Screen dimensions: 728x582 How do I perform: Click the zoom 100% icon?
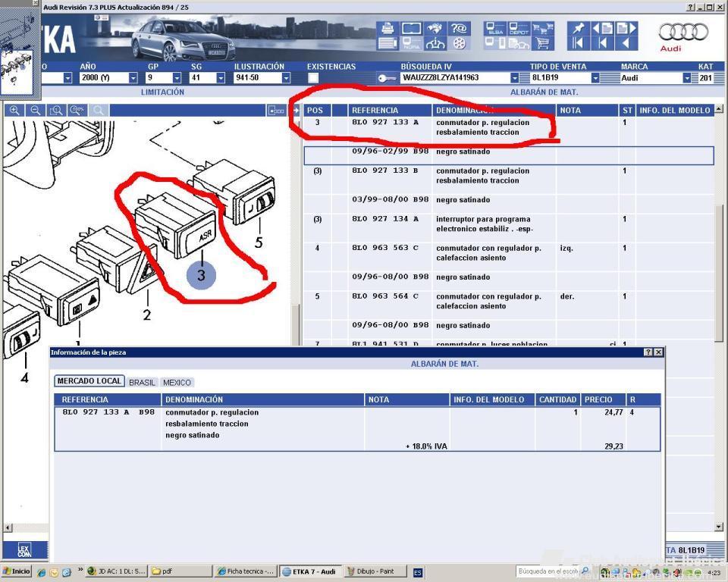coord(77,111)
